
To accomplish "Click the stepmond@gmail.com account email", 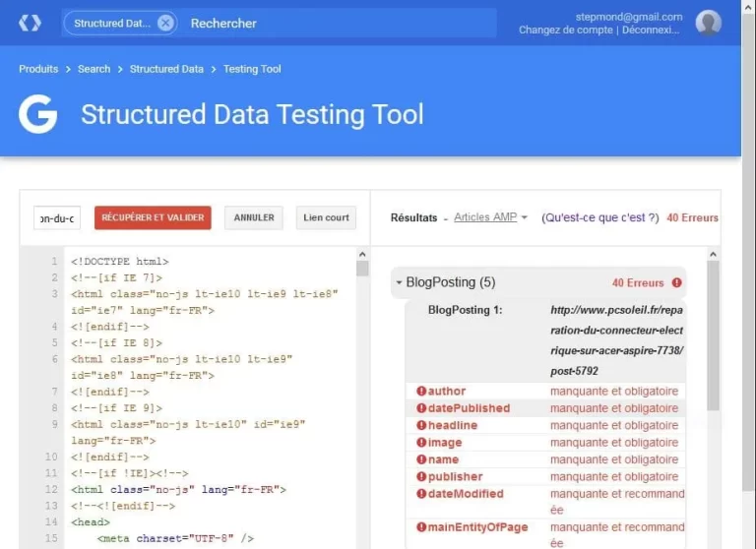I will tap(629, 17).
